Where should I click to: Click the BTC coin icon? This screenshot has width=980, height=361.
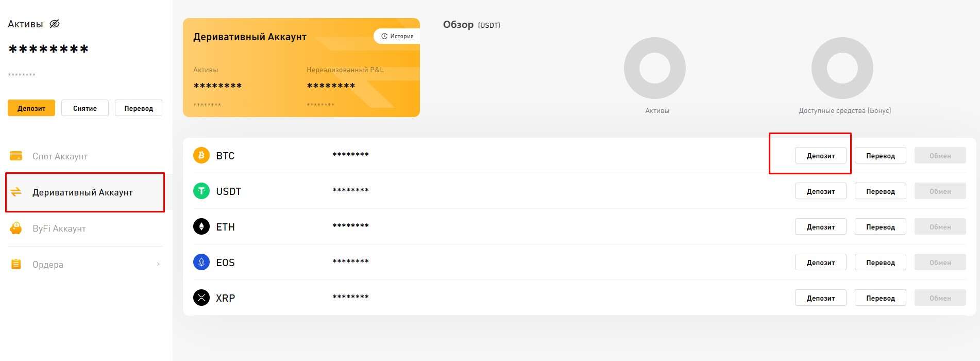pyautogui.click(x=201, y=155)
